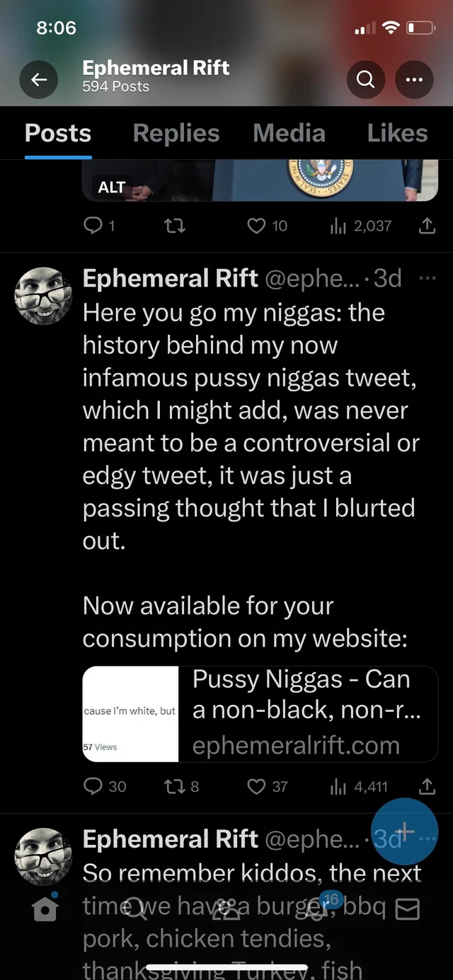Viewport: 453px width, 980px height.
Task: Reply to the post with 30 comments
Action: [105, 786]
